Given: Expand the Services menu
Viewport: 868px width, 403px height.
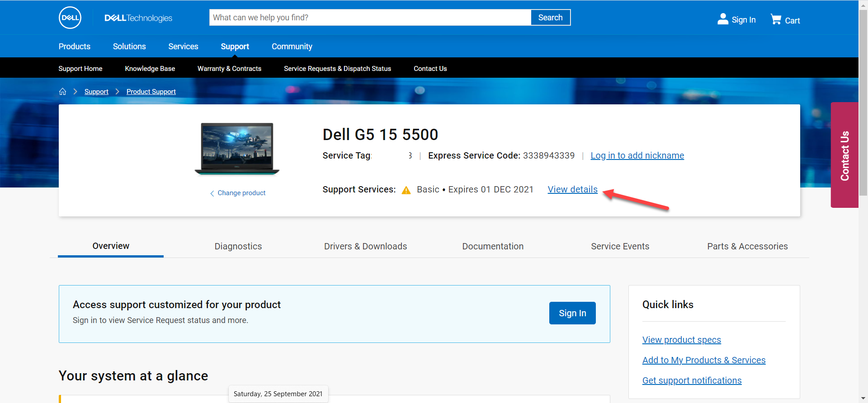Looking at the screenshot, I should [x=183, y=47].
